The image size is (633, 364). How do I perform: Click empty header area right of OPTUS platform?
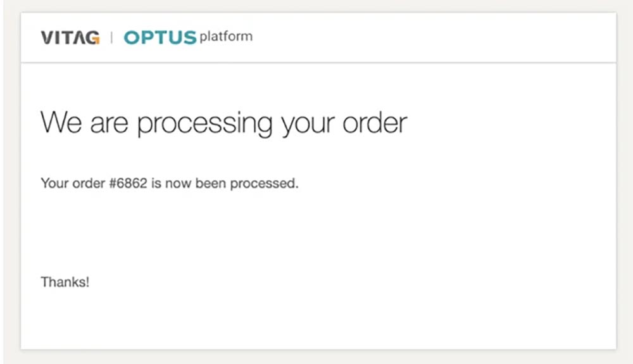click(x=443, y=38)
